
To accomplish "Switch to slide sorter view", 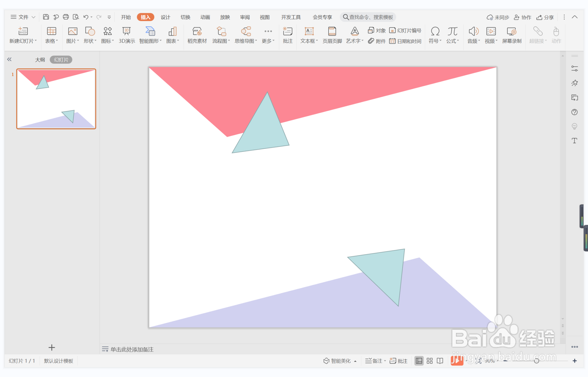I will (x=430, y=361).
